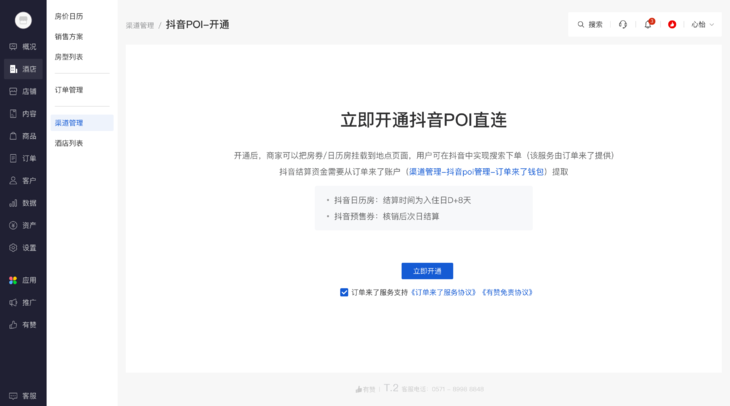
Task: Open the 应用 apps colorful icon
Action: [13, 280]
